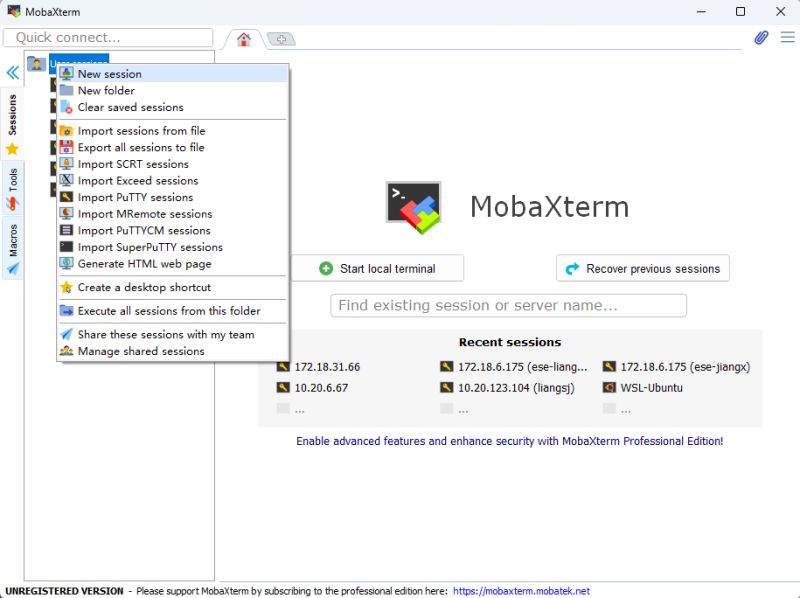Choose Import PuTTY sessions
The image size is (800, 598).
tap(173, 197)
